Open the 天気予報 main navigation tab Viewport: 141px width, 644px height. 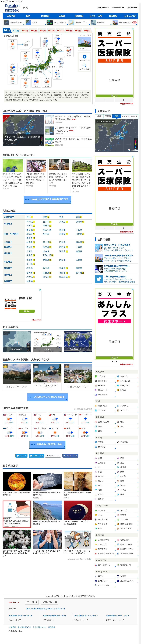11,16
